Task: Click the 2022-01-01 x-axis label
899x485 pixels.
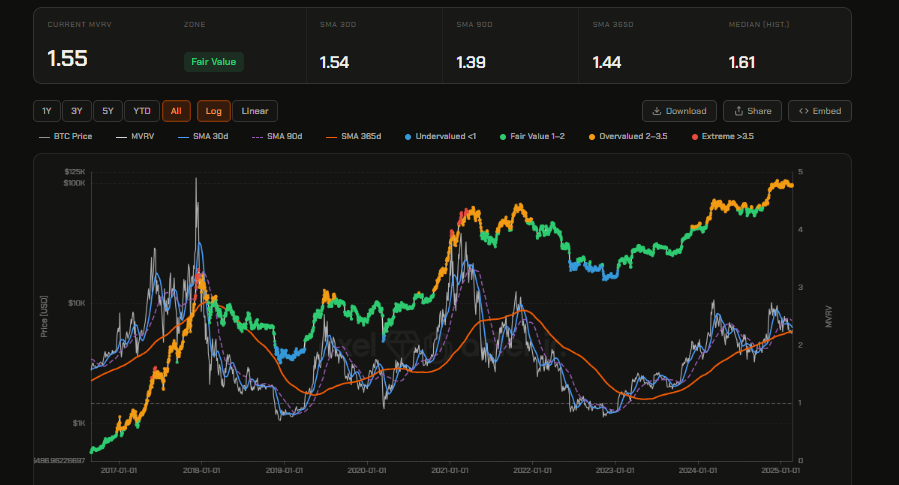Action: click(x=533, y=471)
